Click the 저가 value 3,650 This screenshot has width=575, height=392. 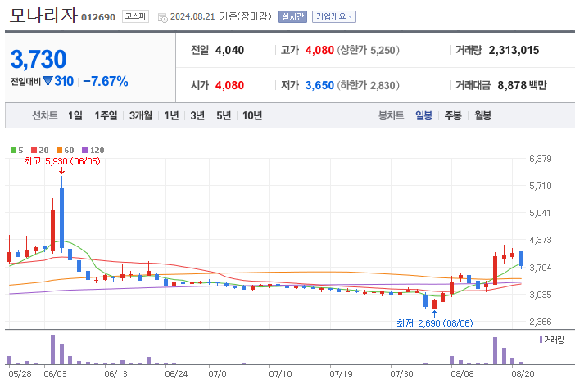coord(319,85)
